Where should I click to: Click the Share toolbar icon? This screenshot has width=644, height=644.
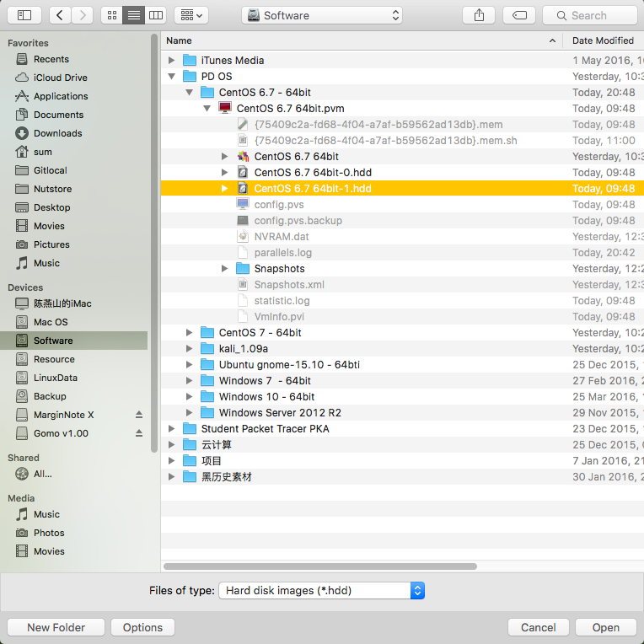pos(479,16)
